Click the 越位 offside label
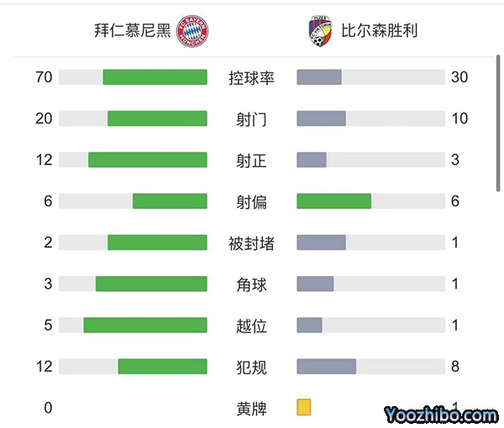This screenshot has width=504, height=428. [x=251, y=325]
